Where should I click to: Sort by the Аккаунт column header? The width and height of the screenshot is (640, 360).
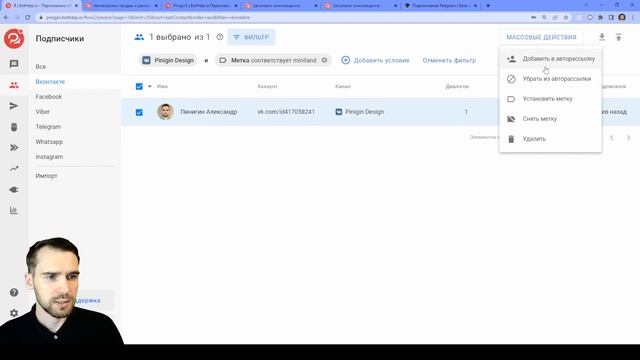click(x=267, y=87)
